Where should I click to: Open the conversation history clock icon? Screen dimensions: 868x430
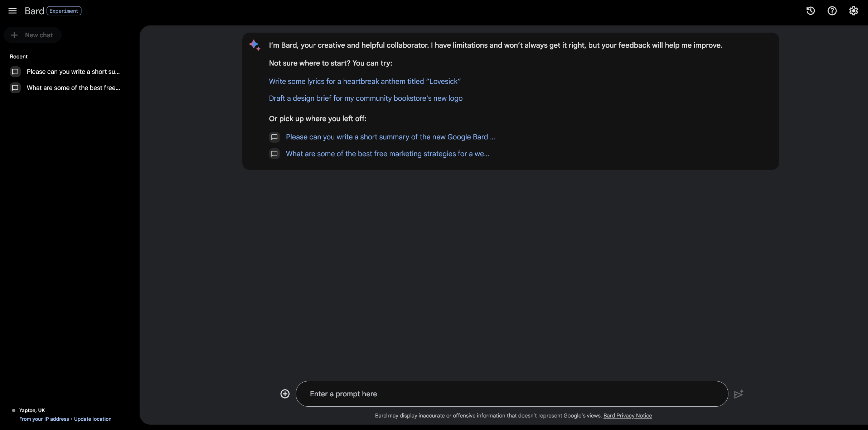[x=810, y=11]
